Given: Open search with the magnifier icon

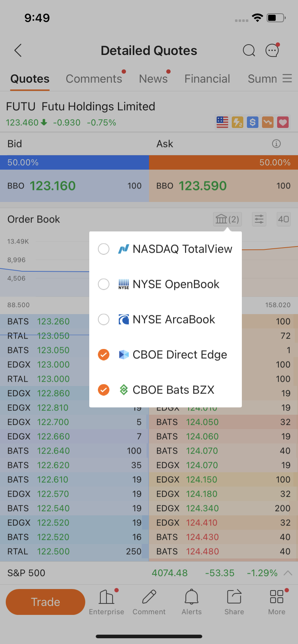Looking at the screenshot, I should 249,51.
